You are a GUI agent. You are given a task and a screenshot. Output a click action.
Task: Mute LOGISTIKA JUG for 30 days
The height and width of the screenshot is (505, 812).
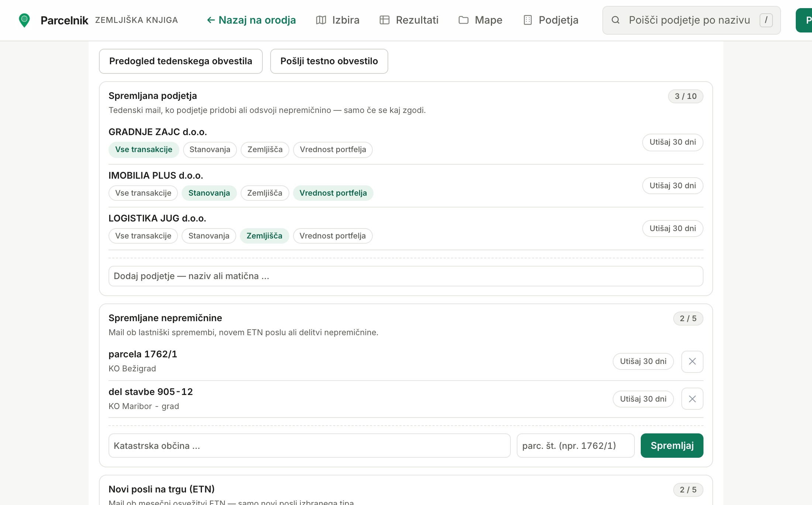pyautogui.click(x=673, y=229)
